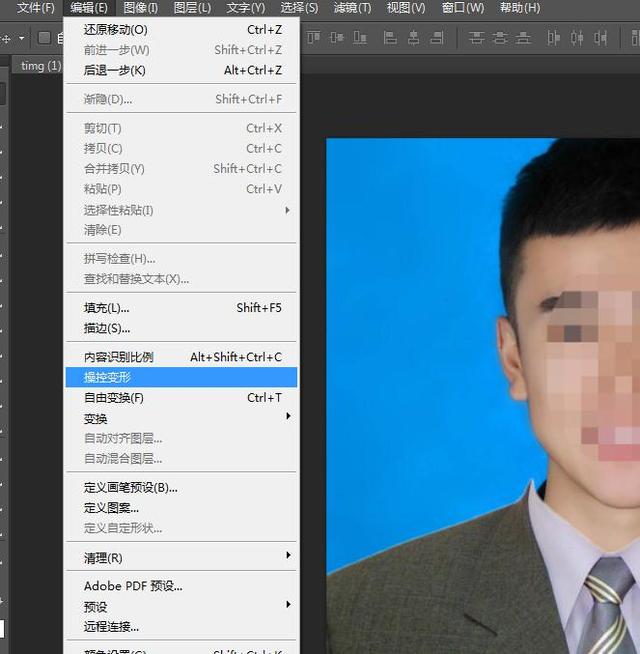
Task: Select the 清除(E) menu entry
Action: click(x=181, y=230)
